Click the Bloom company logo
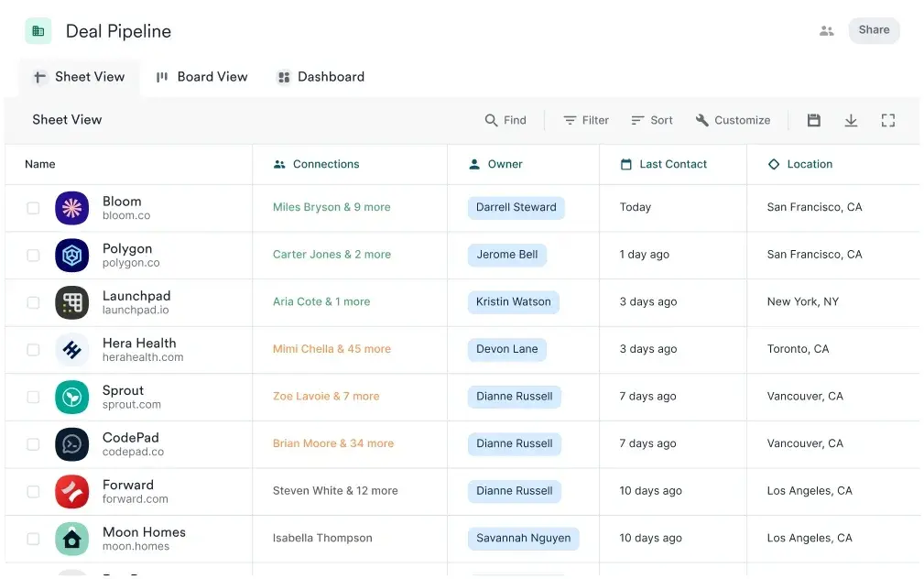 pos(72,208)
